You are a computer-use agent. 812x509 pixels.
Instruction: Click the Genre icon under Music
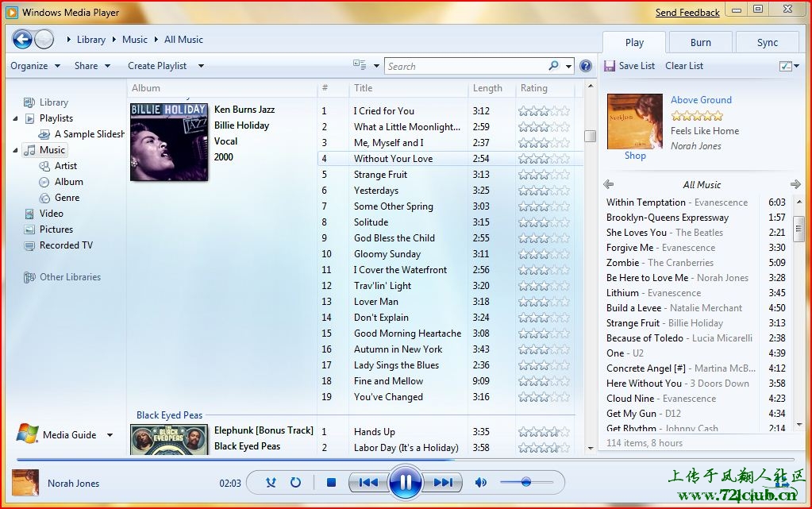45,198
